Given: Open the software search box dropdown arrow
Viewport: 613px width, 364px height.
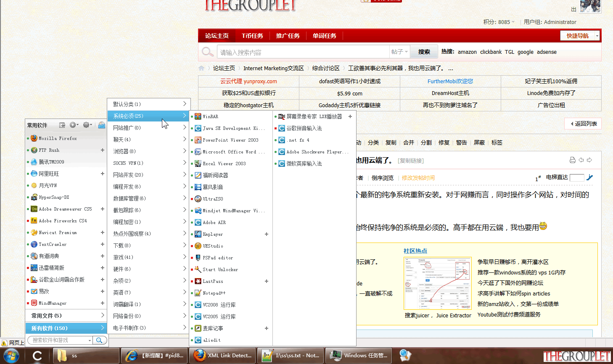Looking at the screenshot, I should [x=90, y=340].
